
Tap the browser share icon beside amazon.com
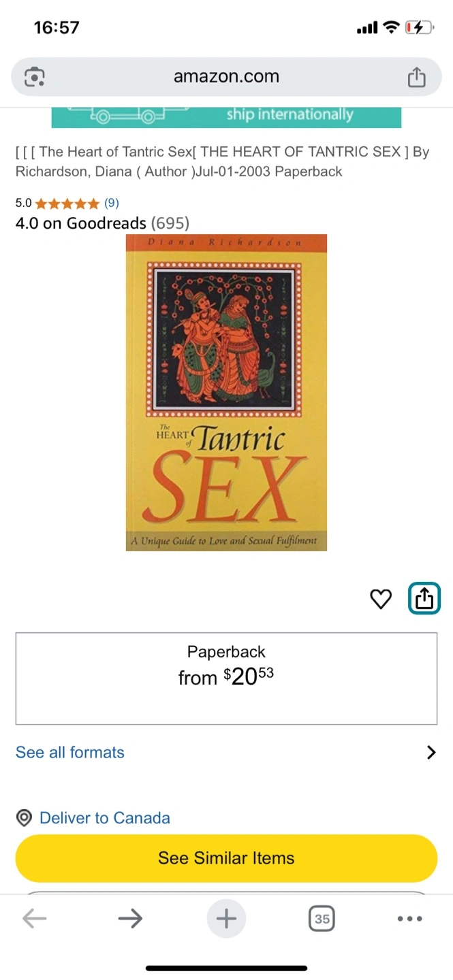pos(416,77)
